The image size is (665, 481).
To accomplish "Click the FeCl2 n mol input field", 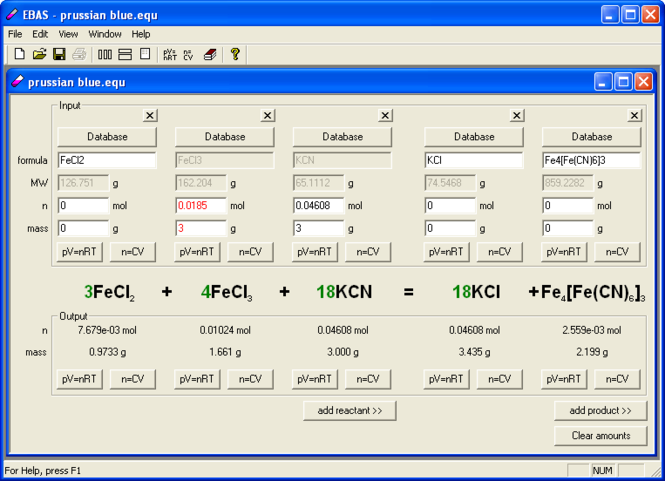I will 83,206.
